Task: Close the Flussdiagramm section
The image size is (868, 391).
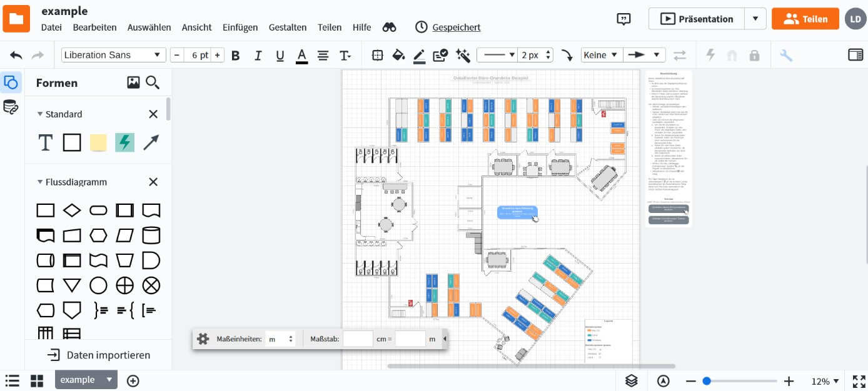Action: (x=153, y=182)
